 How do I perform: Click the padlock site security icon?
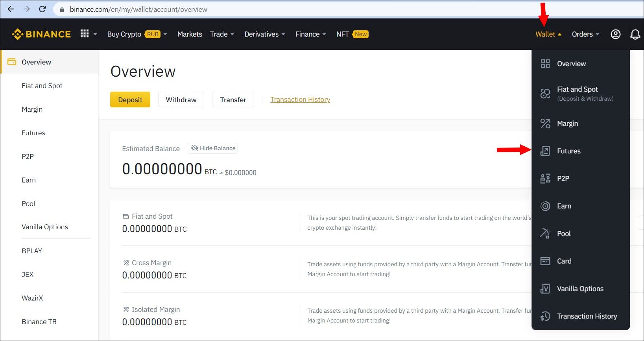coord(62,9)
